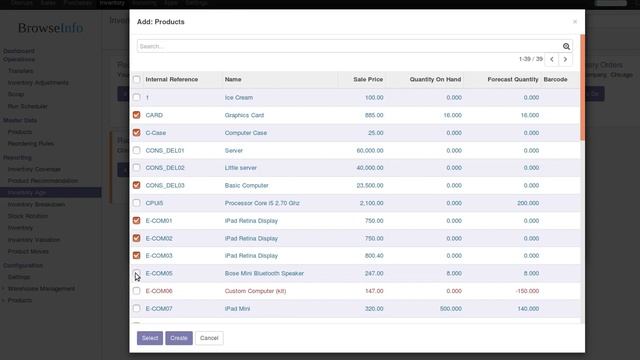640x360 pixels.
Task: Open Run Scheduler in sidebar
Action: point(28,106)
